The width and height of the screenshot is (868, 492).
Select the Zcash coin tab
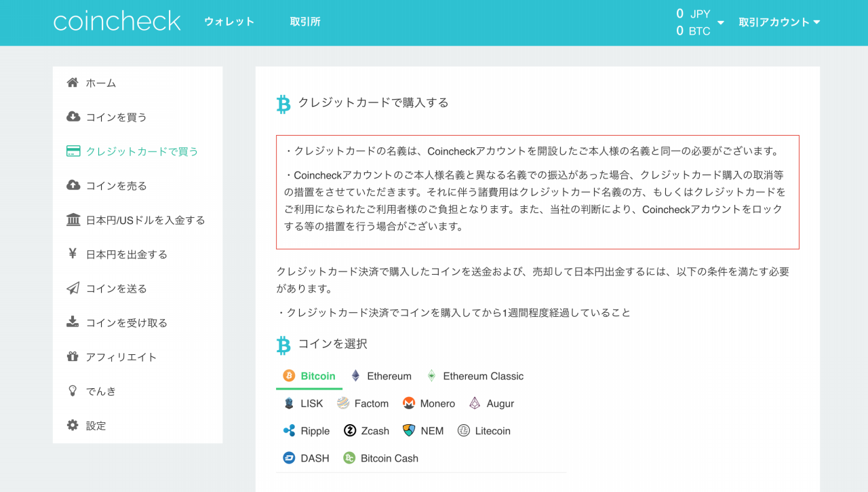[x=366, y=431]
